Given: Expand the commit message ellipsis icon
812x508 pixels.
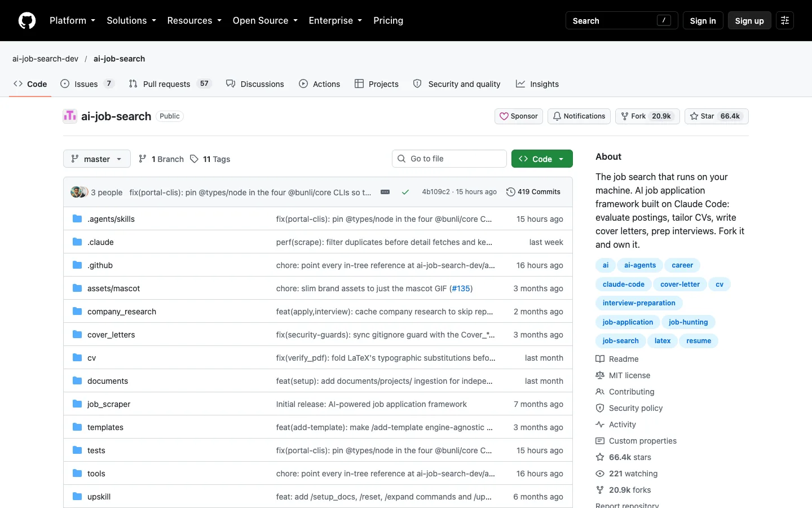Looking at the screenshot, I should coord(385,192).
